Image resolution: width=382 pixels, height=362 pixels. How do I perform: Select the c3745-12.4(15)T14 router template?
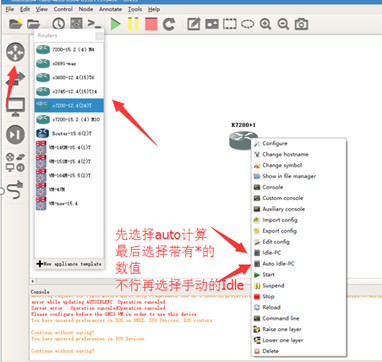(x=69, y=91)
